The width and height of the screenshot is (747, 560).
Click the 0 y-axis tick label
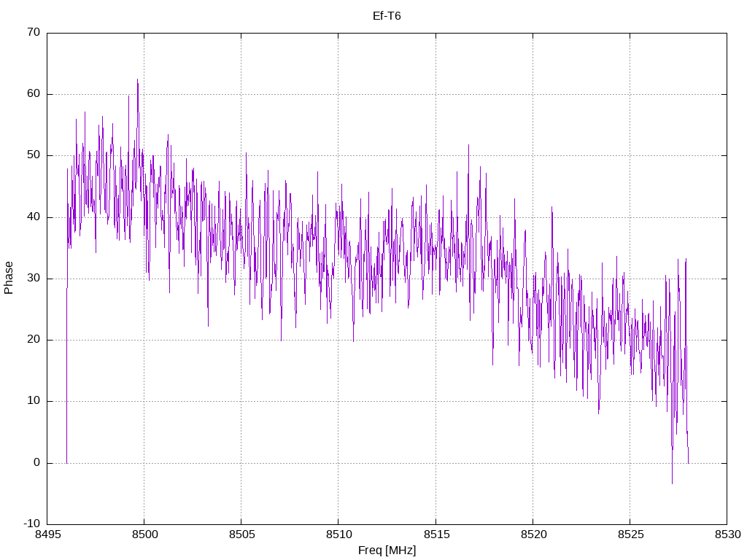pyautogui.click(x=36, y=462)
